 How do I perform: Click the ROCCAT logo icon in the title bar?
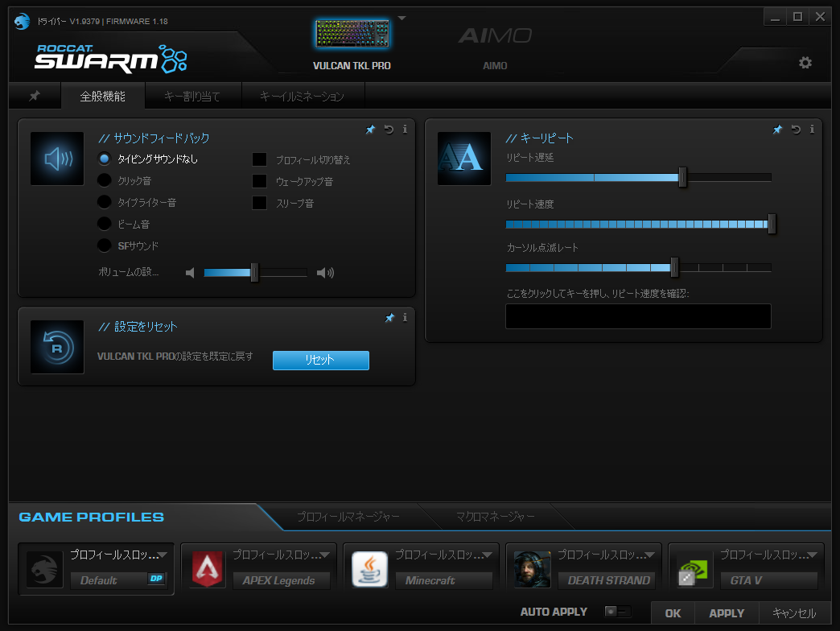[22, 22]
